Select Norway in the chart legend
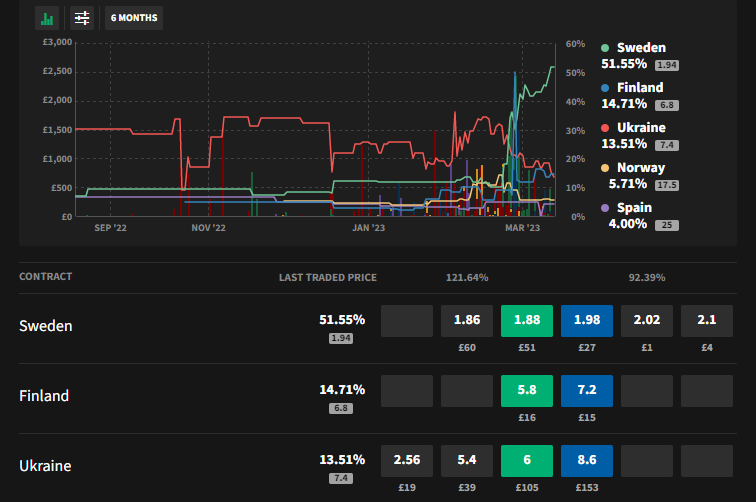The height and width of the screenshot is (502, 756). click(641, 168)
